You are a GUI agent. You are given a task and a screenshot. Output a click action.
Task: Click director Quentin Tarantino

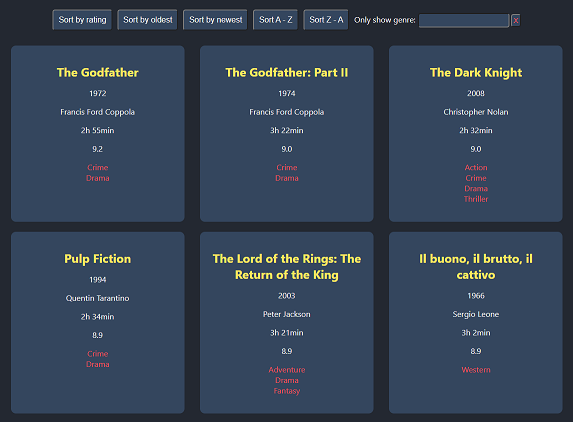[x=98, y=298]
